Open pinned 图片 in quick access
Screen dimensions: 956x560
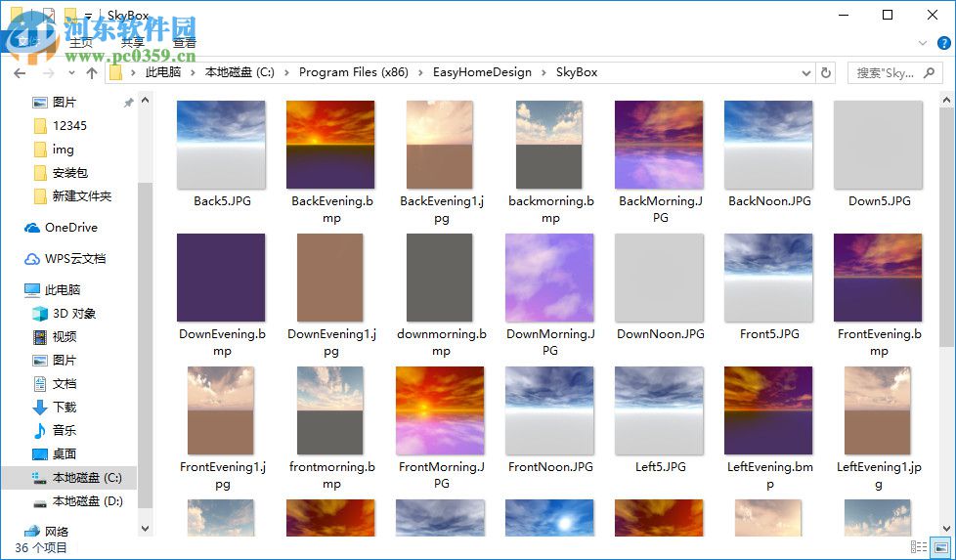click(x=64, y=103)
